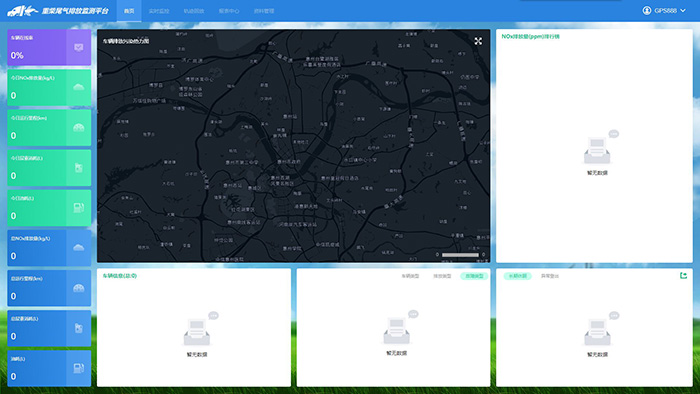Viewport: 700px width, 394px height.
Task: Click the gauge icon on the blue total mileage card
Action: [x=79, y=288]
